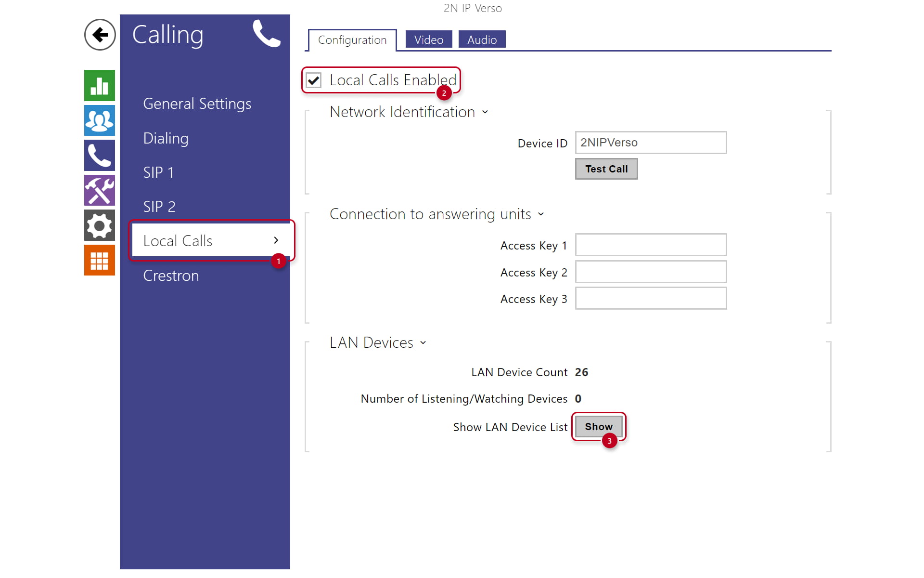Switch to the Audio tab

[x=482, y=39]
